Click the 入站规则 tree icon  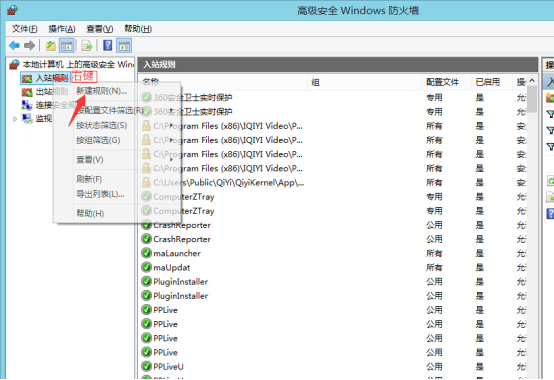(x=27, y=78)
